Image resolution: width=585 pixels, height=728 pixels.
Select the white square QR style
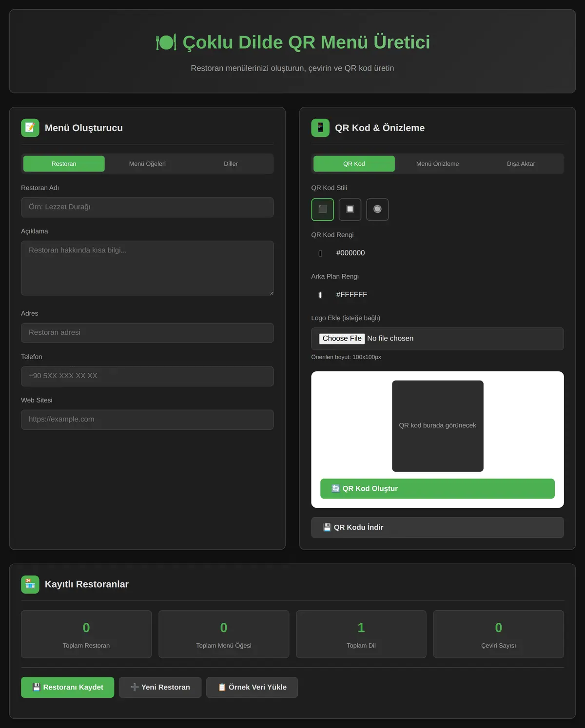pyautogui.click(x=350, y=210)
